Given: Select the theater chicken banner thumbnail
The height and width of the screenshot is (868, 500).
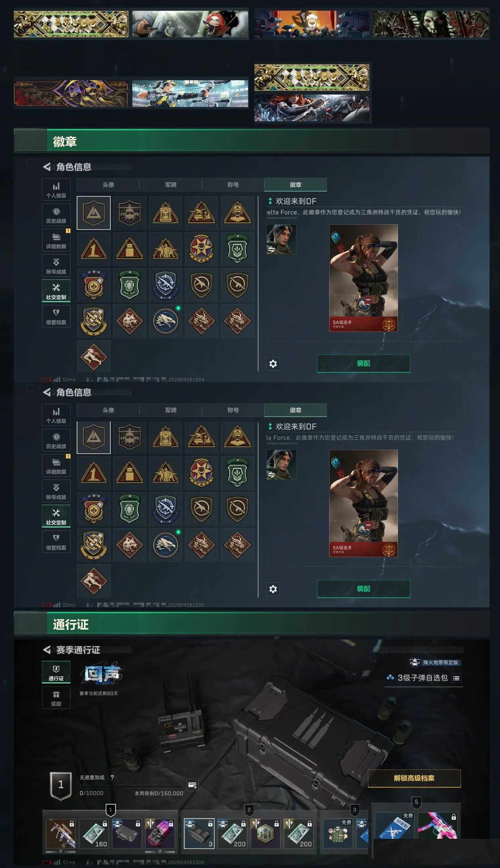Looking at the screenshot, I should click(x=312, y=24).
